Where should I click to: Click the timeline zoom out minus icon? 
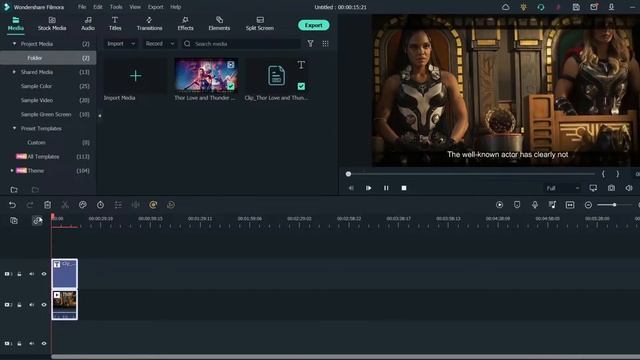point(588,205)
